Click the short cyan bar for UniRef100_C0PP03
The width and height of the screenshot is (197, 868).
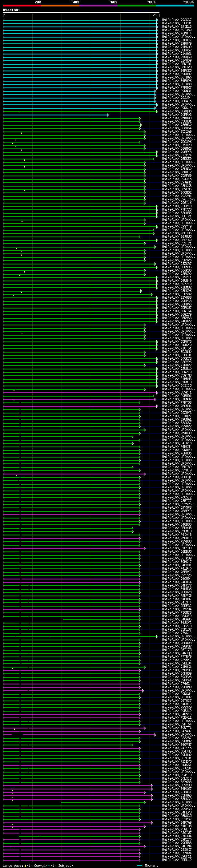click(x=56, y=115)
